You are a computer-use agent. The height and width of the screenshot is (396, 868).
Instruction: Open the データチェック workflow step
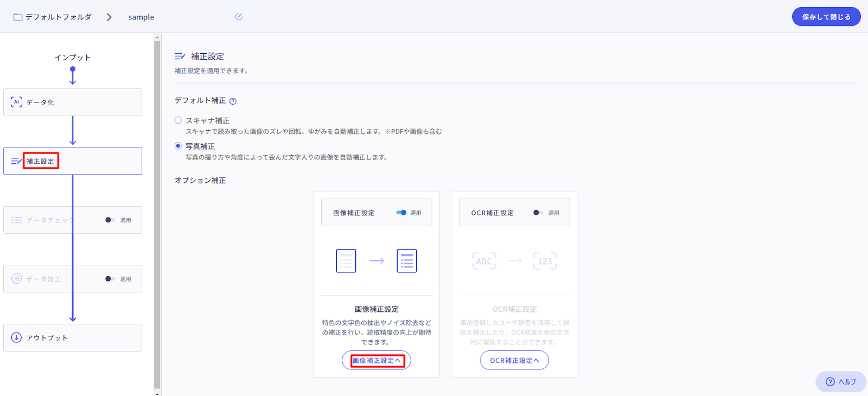pos(73,220)
